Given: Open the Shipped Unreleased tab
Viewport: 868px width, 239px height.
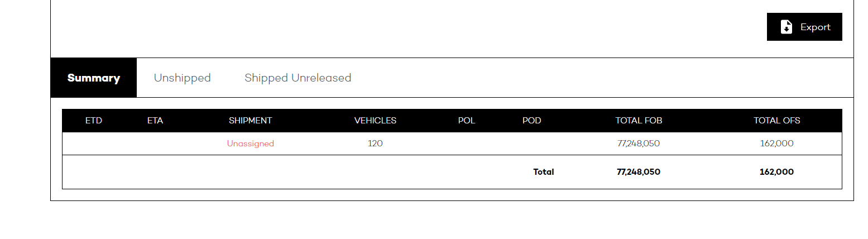Looking at the screenshot, I should point(298,78).
